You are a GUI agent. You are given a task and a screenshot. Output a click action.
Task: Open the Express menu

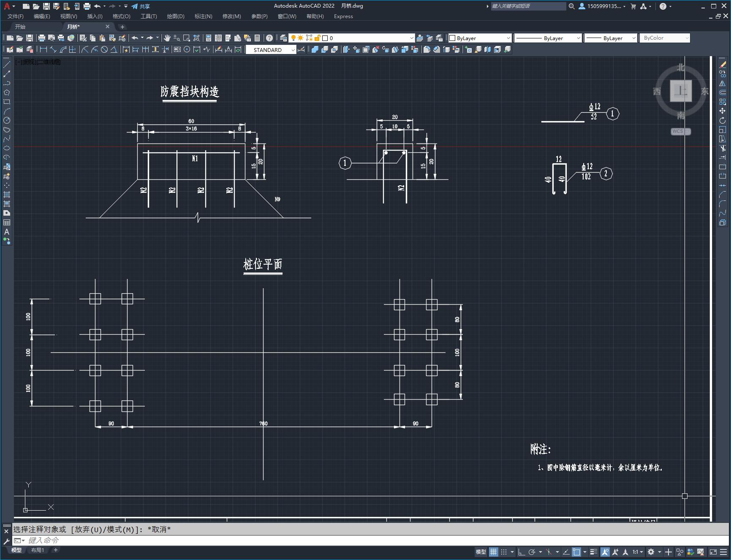tap(343, 16)
